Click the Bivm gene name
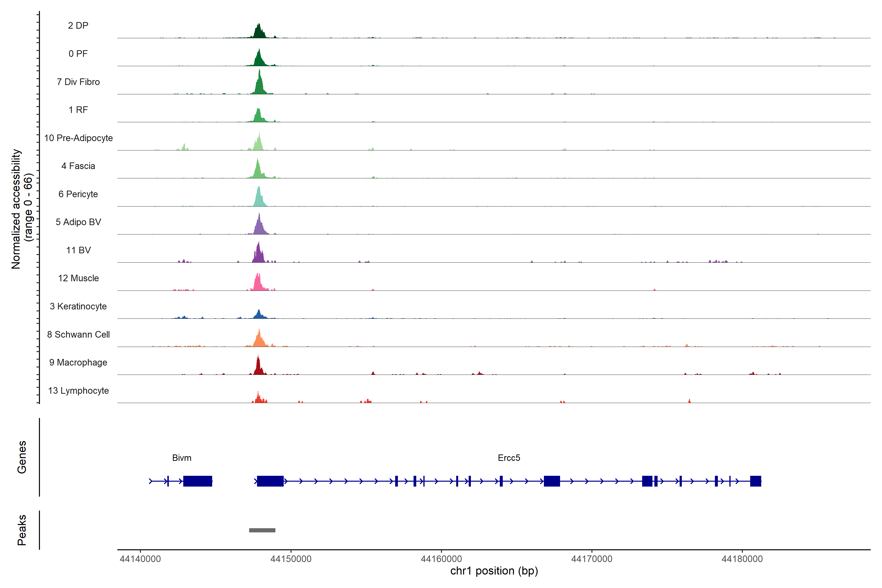This screenshot has height=588, width=882. [182, 458]
